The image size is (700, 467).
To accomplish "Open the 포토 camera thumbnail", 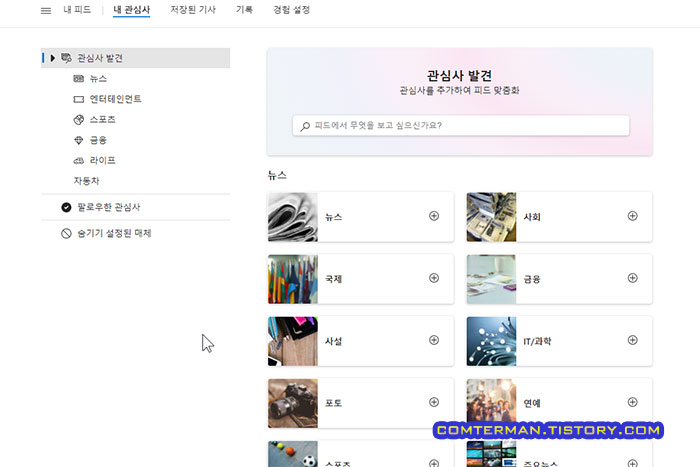I will tap(293, 403).
